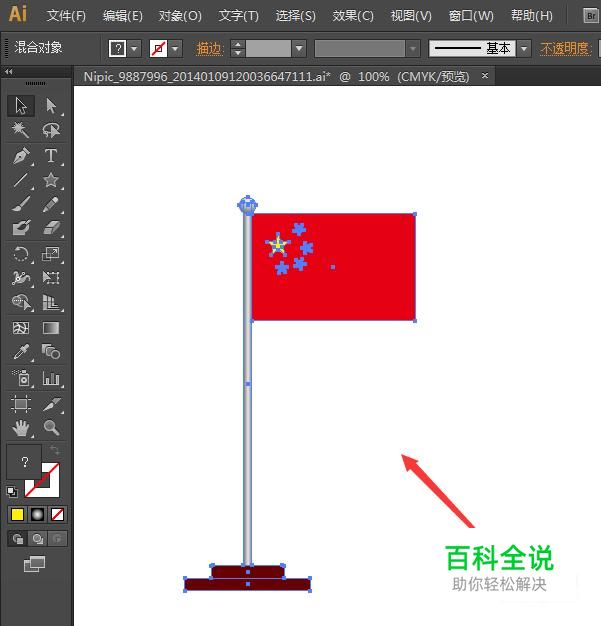
Task: Select the Artboard tool
Action: pyautogui.click(x=21, y=404)
